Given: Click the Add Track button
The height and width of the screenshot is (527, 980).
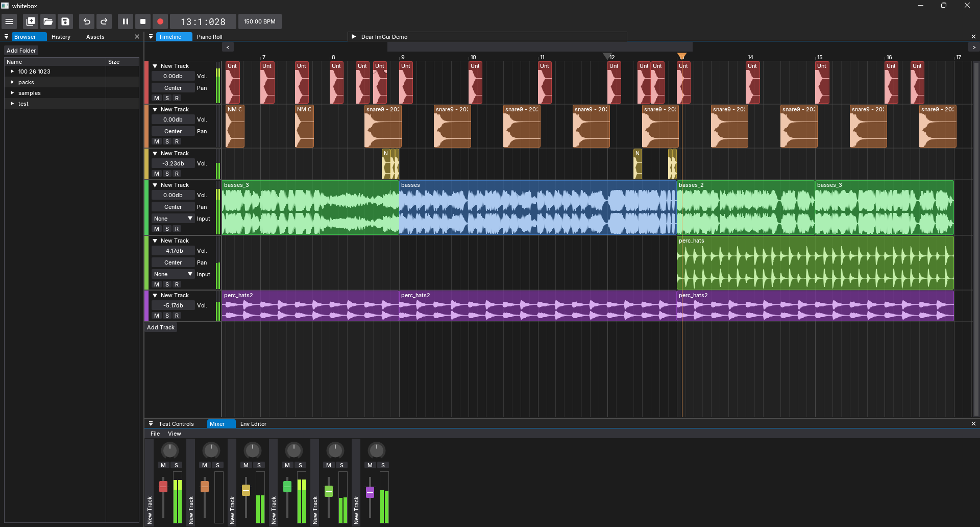Looking at the screenshot, I should (161, 327).
